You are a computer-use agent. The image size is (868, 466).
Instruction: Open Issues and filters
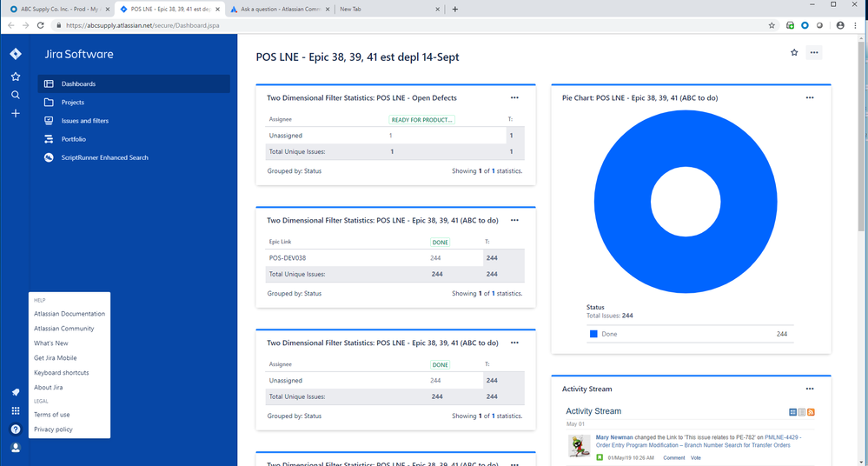[x=134, y=121]
